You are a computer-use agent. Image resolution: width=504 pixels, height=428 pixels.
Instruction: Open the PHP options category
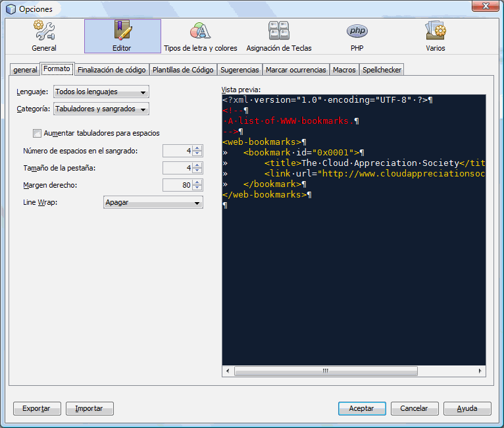click(357, 36)
